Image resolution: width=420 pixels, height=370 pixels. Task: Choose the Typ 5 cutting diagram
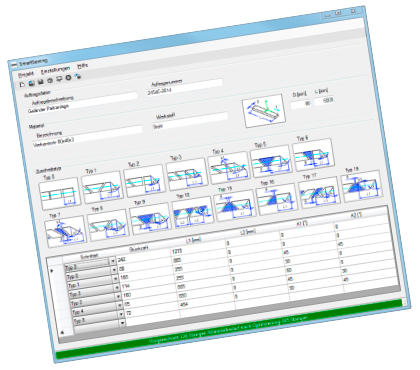(271, 161)
